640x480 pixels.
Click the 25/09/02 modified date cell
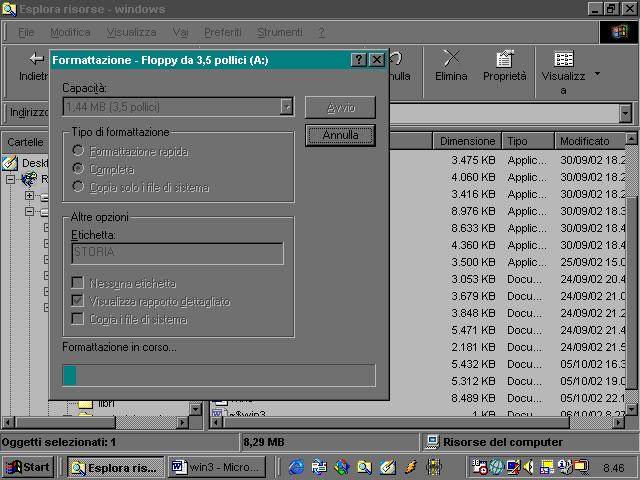[x=593, y=262]
